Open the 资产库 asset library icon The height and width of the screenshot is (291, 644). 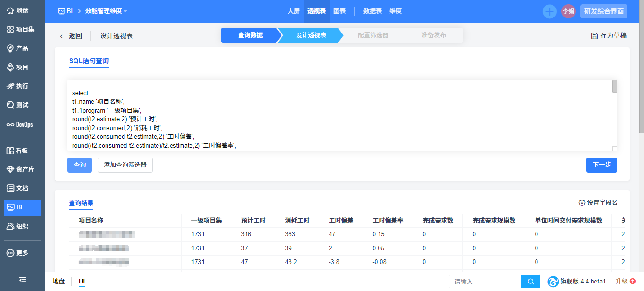click(x=10, y=169)
